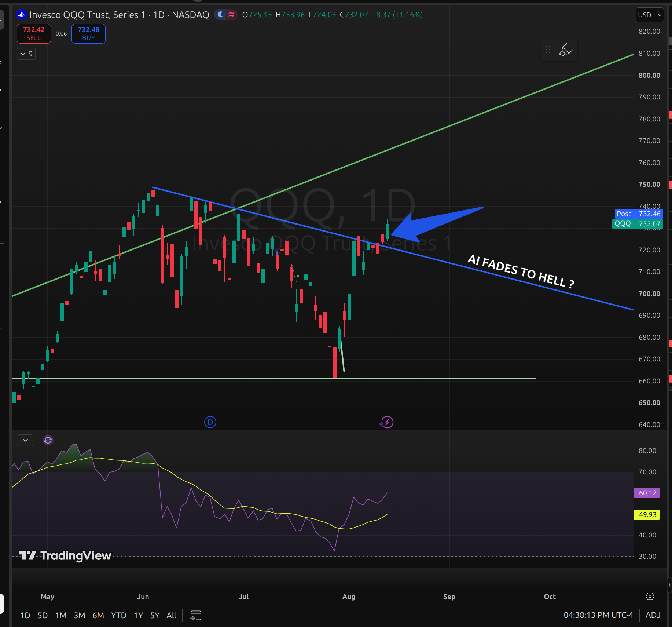Select the YTD time range
This screenshot has height=627, width=672.
click(x=119, y=615)
